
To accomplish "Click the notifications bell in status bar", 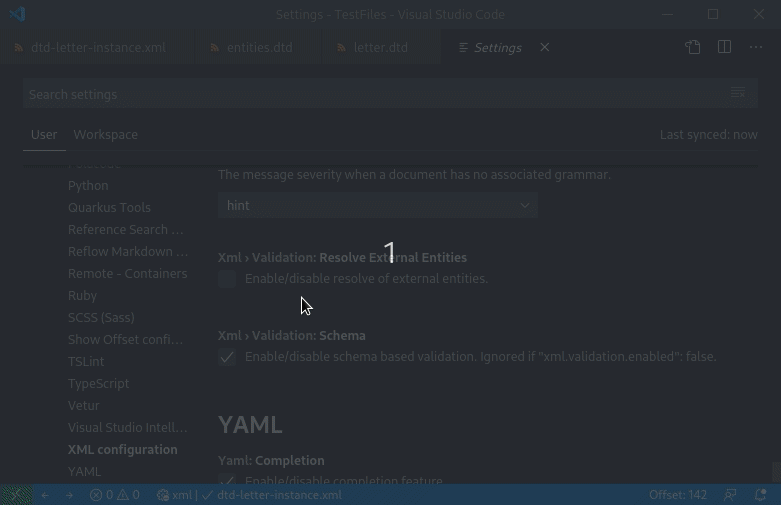I will (x=761, y=495).
